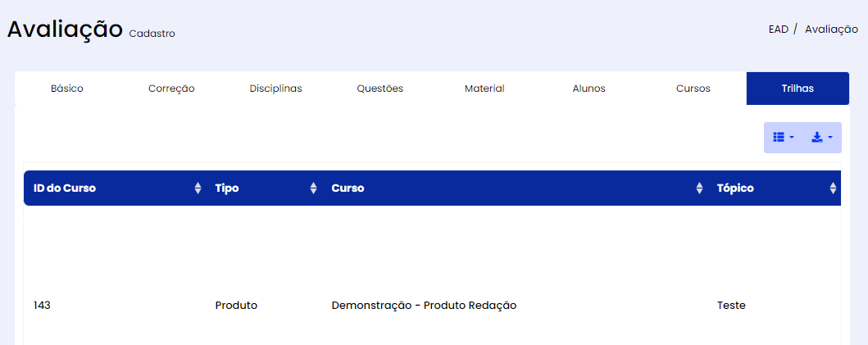This screenshot has width=868, height=345.
Task: Switch to the Correção tab
Action: click(x=171, y=89)
